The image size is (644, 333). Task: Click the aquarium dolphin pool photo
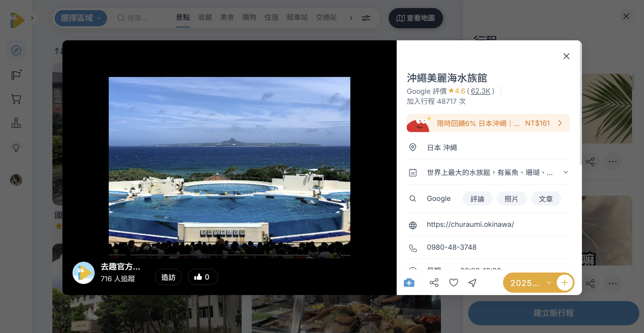pyautogui.click(x=230, y=168)
